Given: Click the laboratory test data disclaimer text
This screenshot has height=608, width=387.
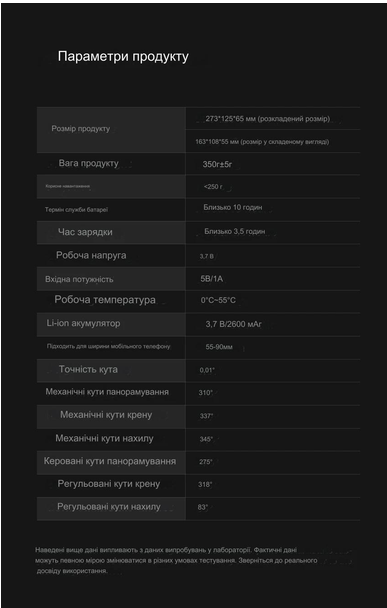Looking at the screenshot, I should point(176,560).
